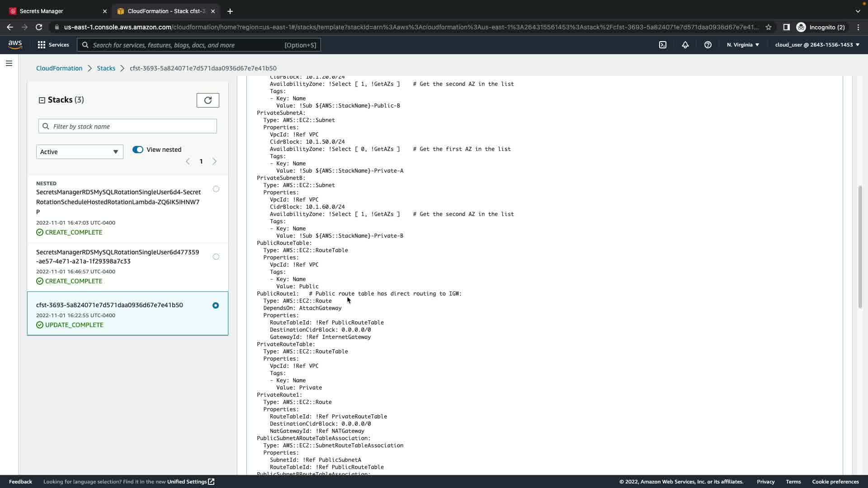Select the SecretsManagerRDSMySQLRotationSingleUser6d477359 stack radio button
Viewport: 868px width, 488px height.
click(216, 257)
